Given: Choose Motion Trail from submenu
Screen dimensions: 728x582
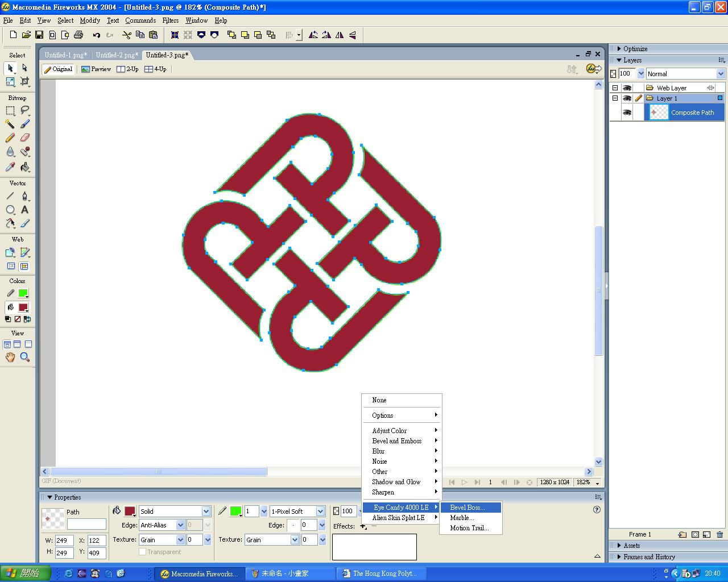Looking at the screenshot, I should coord(470,528).
